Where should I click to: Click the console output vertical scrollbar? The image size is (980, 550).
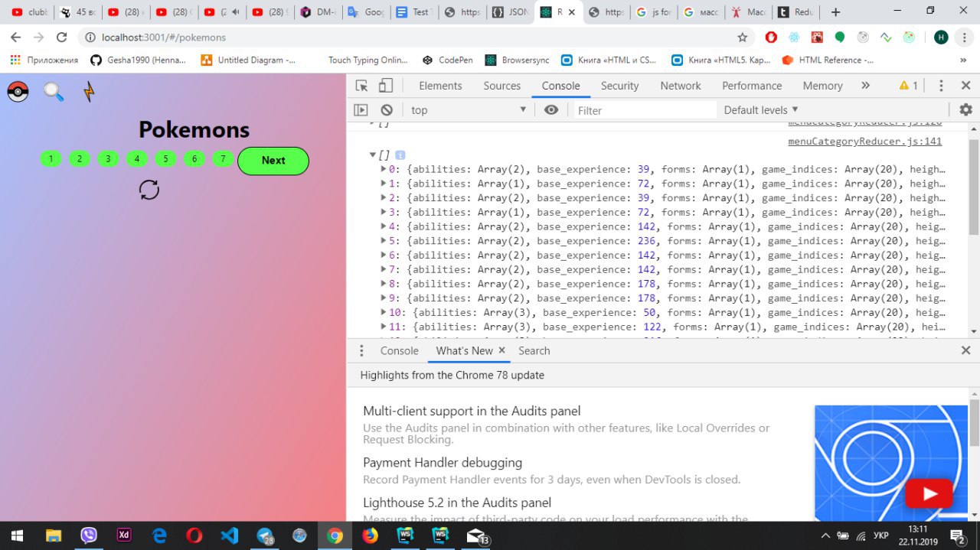974,187
